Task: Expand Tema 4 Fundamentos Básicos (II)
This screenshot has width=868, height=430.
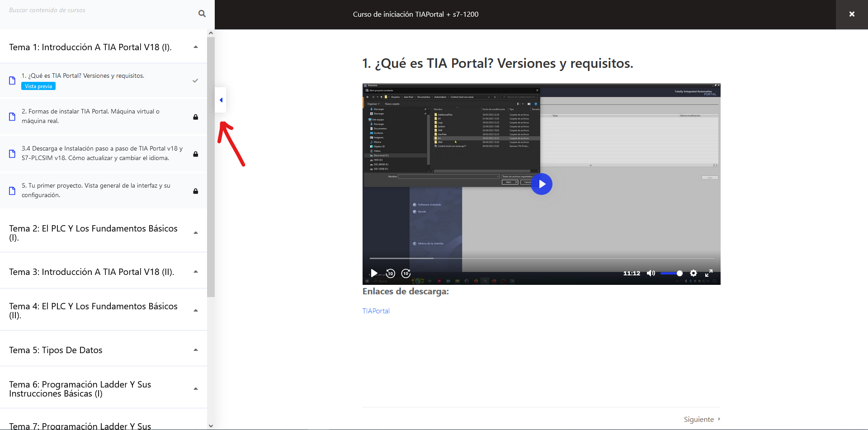Action: click(x=196, y=311)
